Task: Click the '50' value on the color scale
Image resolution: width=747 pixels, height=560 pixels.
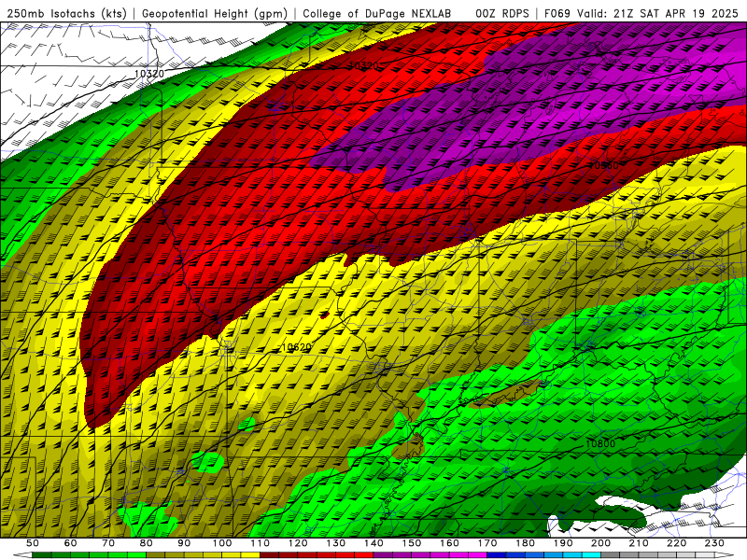Action: tap(33, 543)
